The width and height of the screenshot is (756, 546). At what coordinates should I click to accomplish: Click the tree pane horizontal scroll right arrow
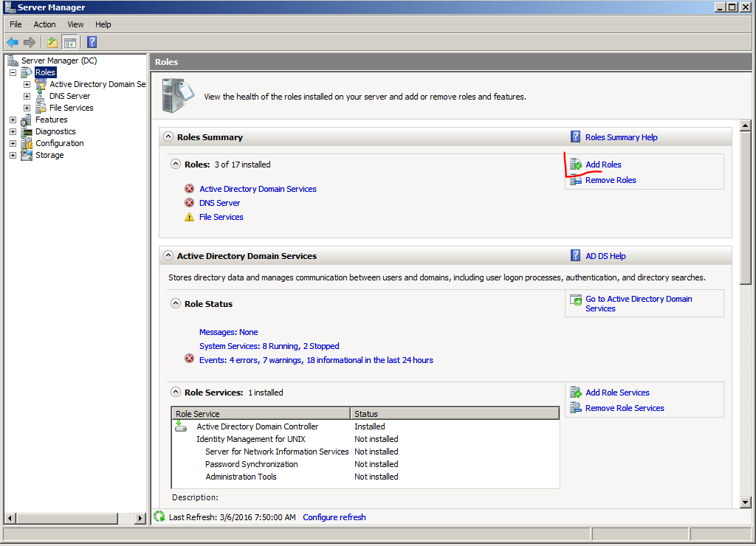click(140, 519)
